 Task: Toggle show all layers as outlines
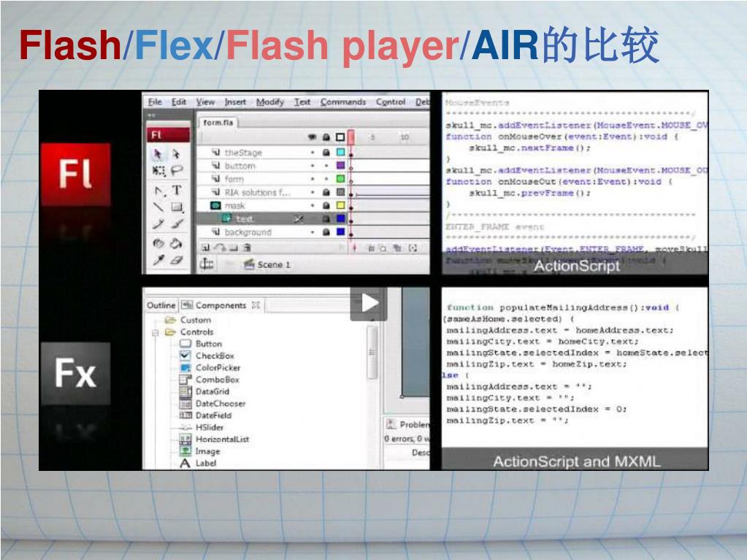[x=340, y=137]
